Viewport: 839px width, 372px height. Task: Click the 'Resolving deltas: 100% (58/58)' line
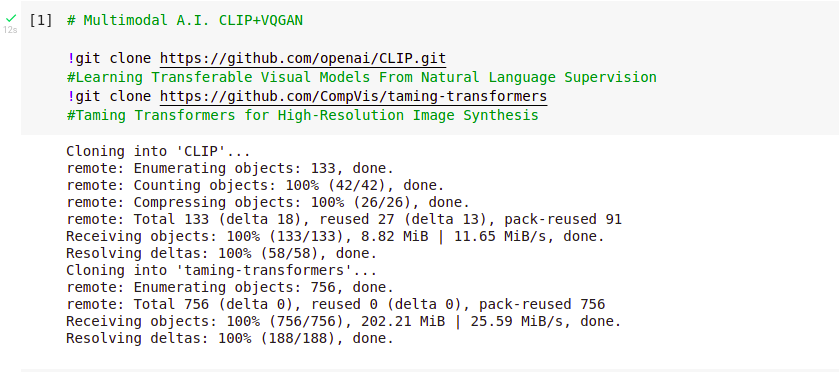pos(222,254)
